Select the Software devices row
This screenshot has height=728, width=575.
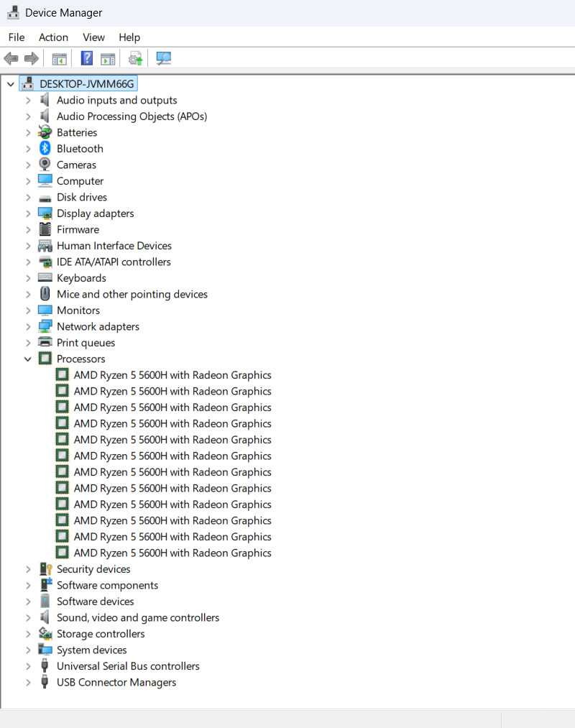pos(95,602)
